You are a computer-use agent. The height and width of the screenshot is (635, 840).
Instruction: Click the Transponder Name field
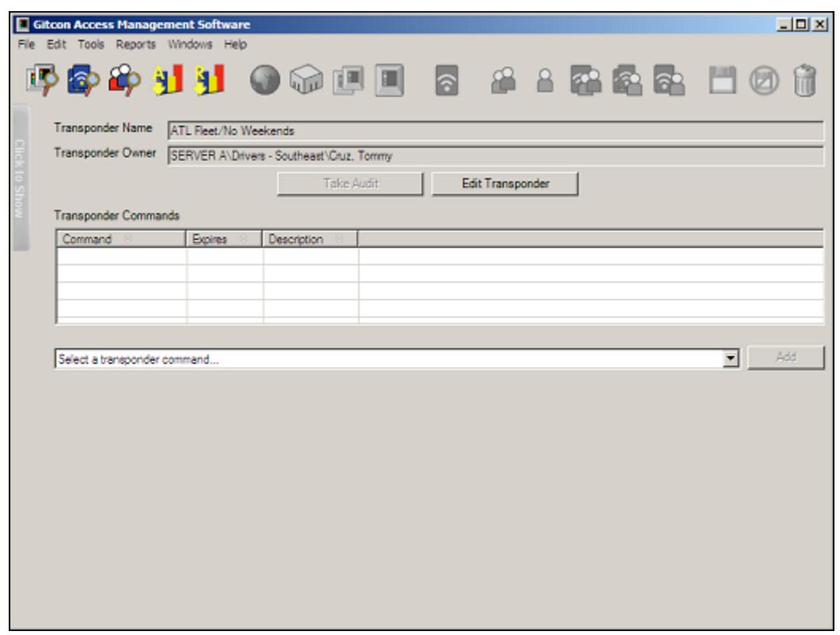(x=495, y=131)
